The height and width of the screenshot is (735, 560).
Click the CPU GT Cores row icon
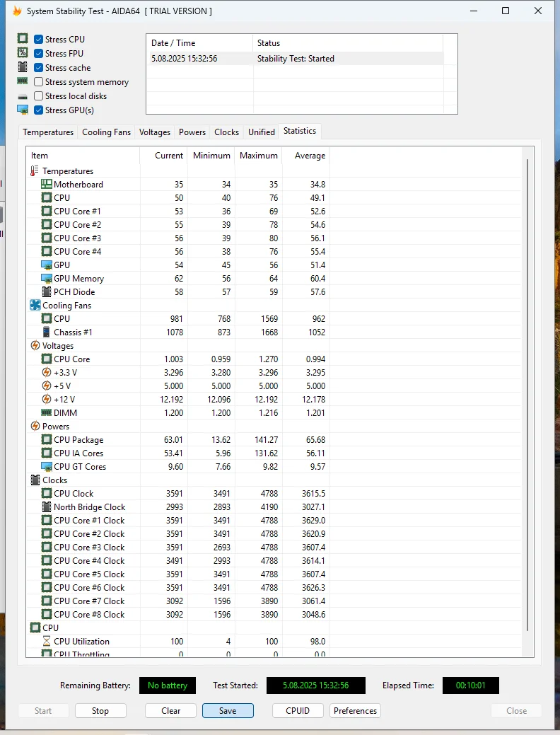click(x=47, y=466)
